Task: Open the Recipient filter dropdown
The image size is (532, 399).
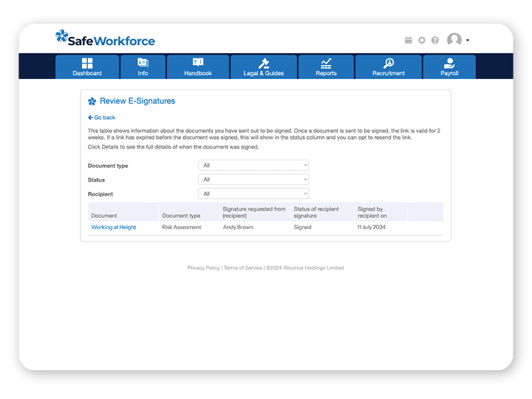Action: (253, 194)
